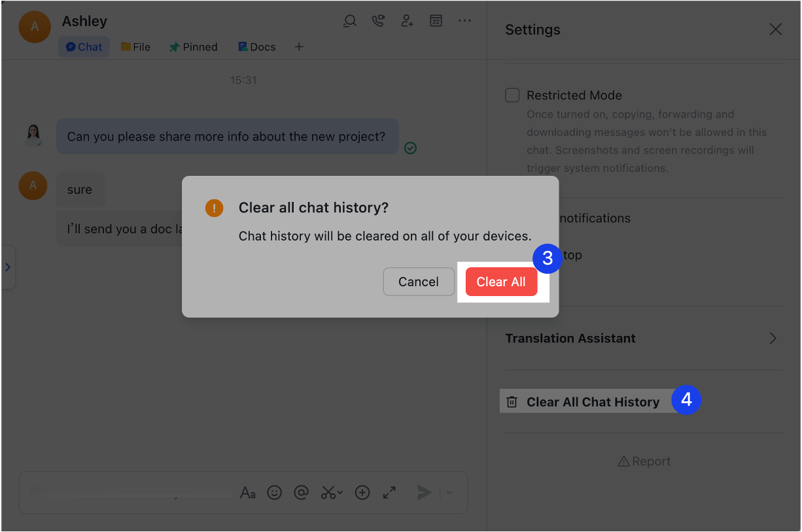
Task: Cancel clearing chat history
Action: pos(419,281)
